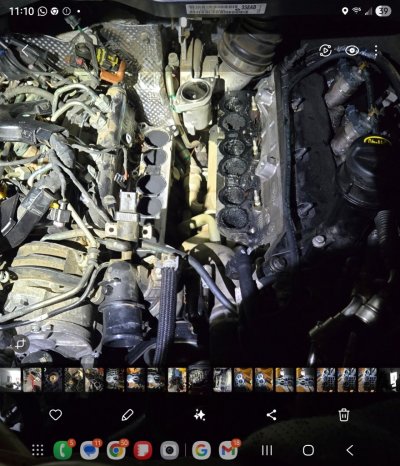Tap the recent apps navigation button
The image size is (400, 466).
tap(267, 450)
